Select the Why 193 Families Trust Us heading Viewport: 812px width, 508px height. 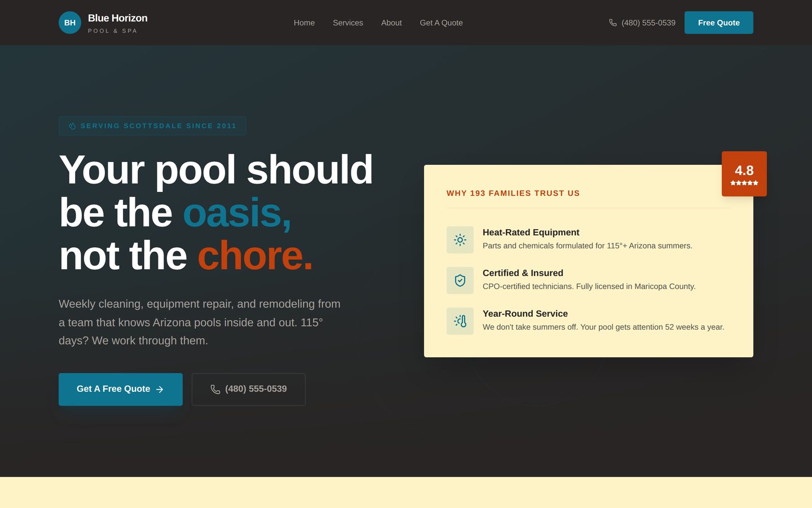pos(513,193)
